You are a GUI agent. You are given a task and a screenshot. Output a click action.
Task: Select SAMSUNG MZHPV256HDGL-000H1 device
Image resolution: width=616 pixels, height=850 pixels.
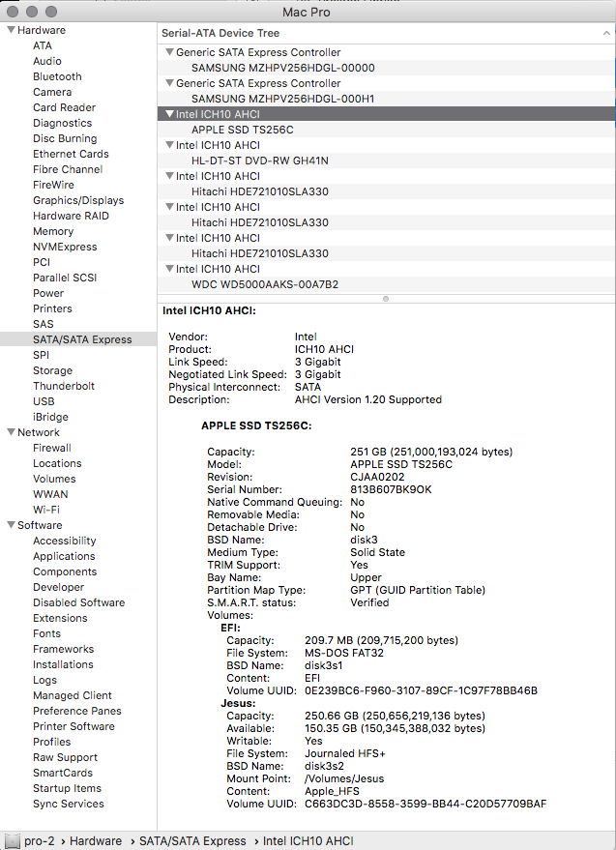tap(386, 99)
